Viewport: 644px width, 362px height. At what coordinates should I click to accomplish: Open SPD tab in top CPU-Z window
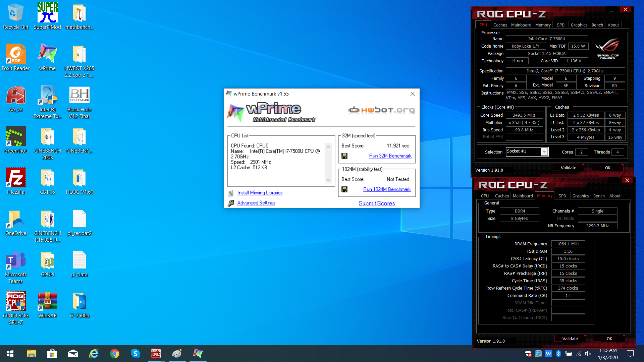coord(560,25)
